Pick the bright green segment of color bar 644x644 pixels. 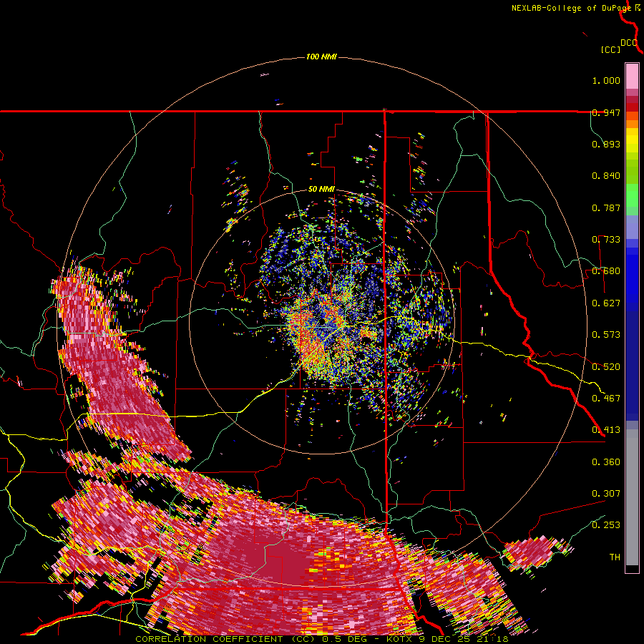[632, 195]
